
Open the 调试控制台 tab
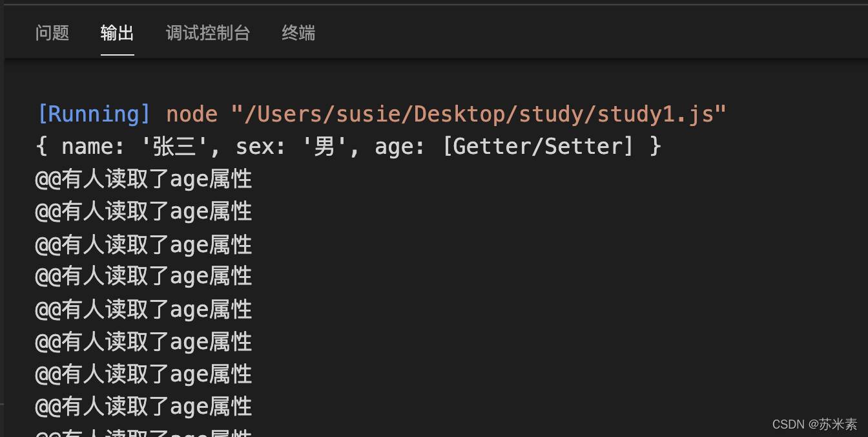click(208, 33)
